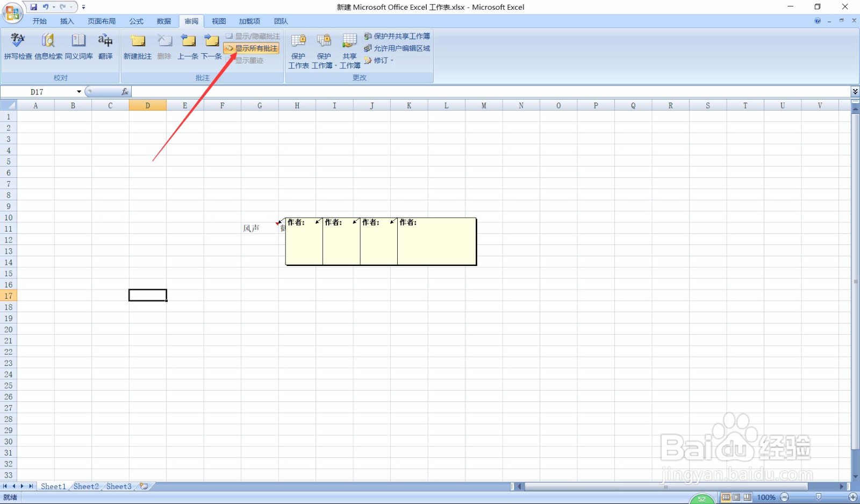Click the vertical scrollbar thumb
Screen dimensions: 860x504
click(x=855, y=282)
